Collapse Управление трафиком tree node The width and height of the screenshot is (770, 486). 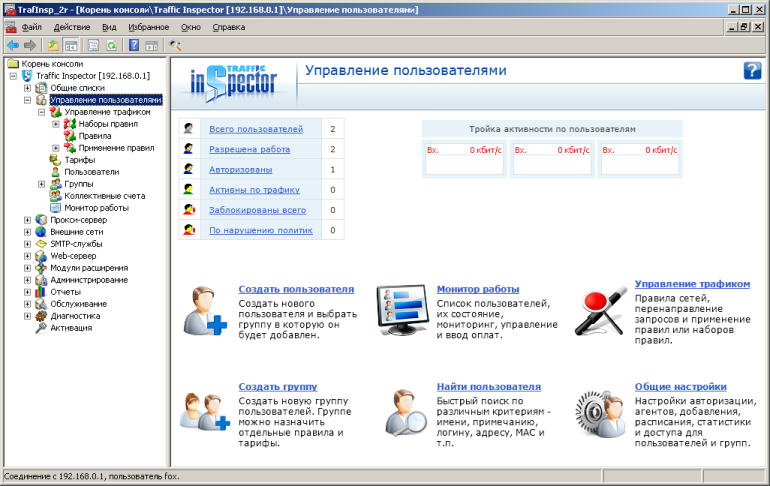(x=42, y=112)
